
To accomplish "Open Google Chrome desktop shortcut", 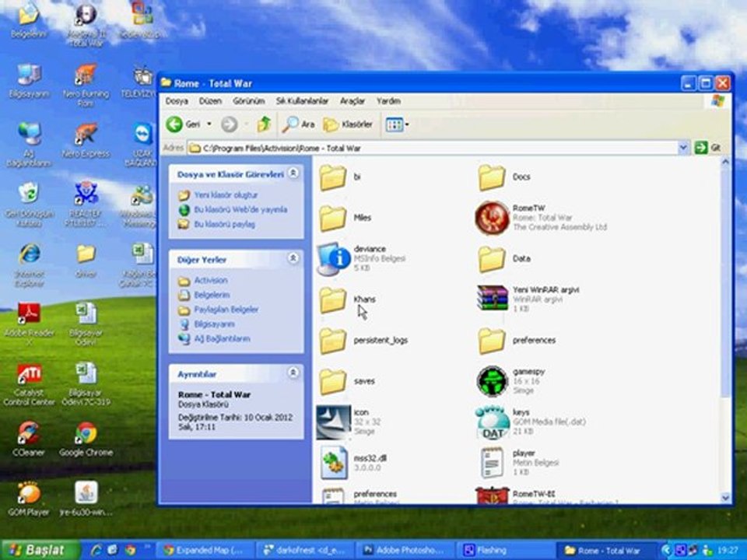I will (x=86, y=439).
